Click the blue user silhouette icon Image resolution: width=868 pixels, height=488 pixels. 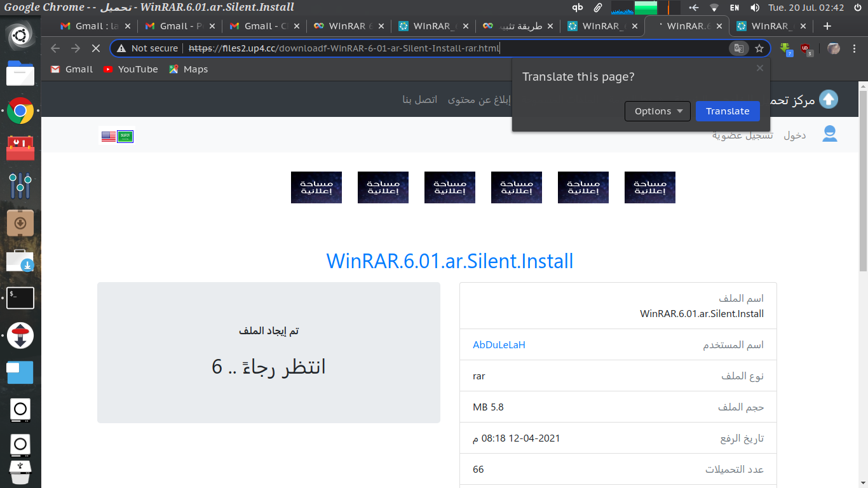(x=830, y=134)
